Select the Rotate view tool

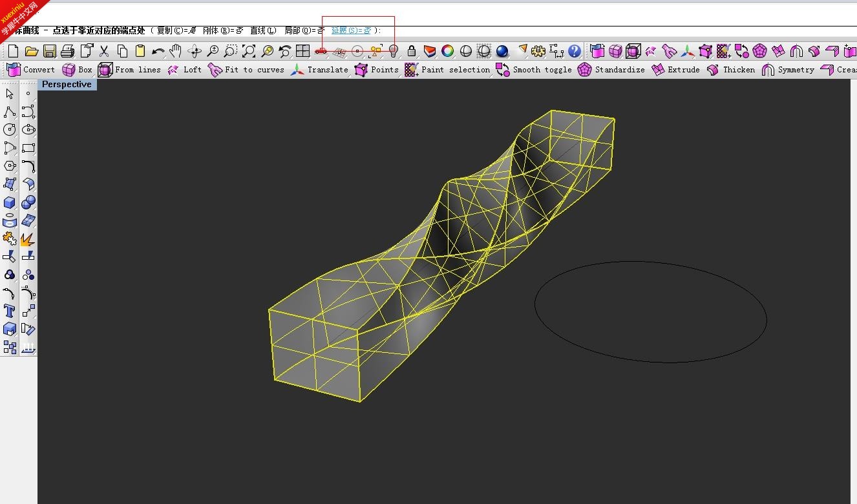click(x=195, y=51)
